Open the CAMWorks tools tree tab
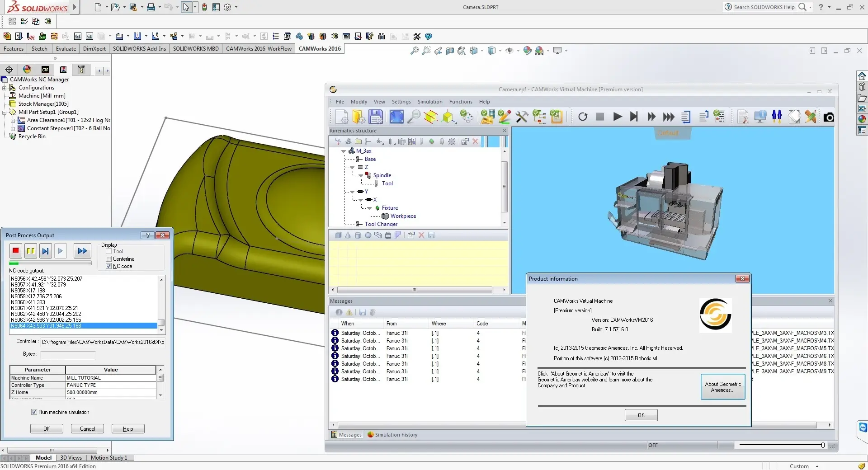The width and height of the screenshot is (868, 470). click(x=81, y=69)
